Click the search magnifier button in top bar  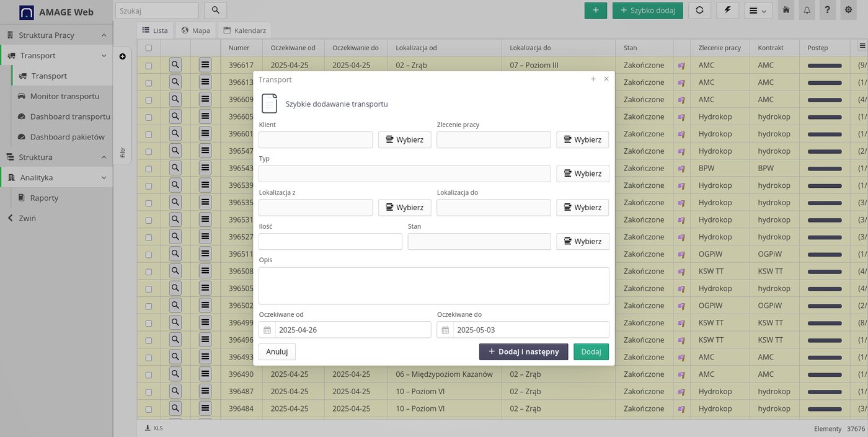[x=215, y=11]
